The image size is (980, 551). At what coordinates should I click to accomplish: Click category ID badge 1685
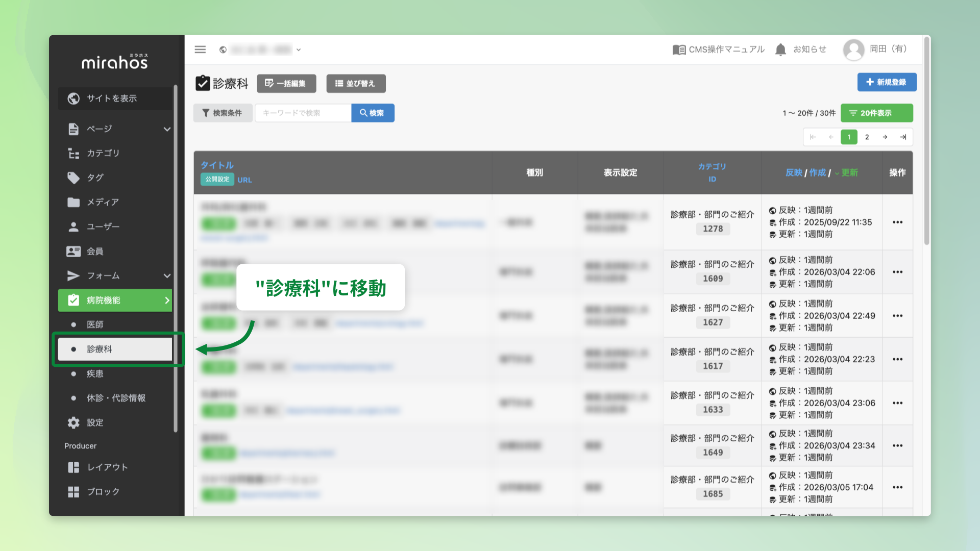[x=713, y=494]
